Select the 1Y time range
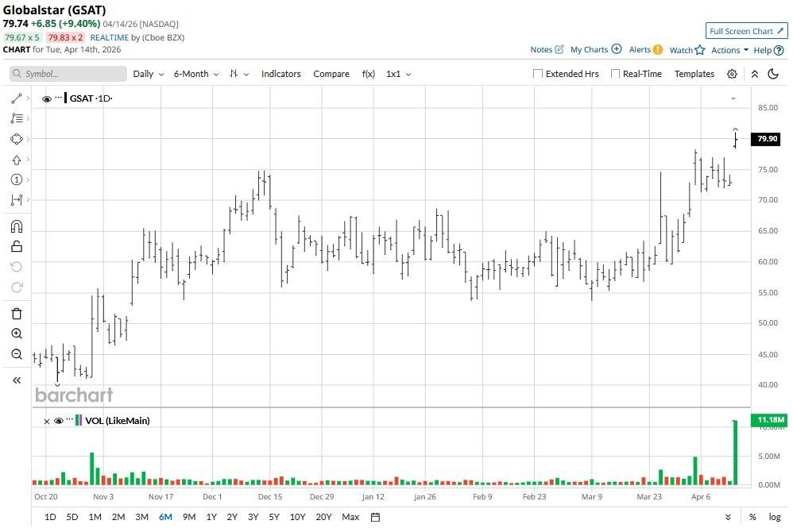793x532 pixels. 211,517
